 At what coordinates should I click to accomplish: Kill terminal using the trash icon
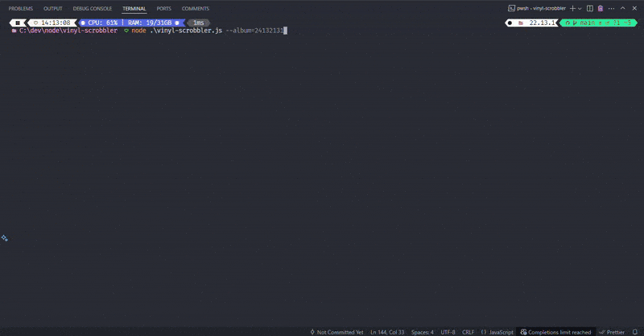[601, 8]
